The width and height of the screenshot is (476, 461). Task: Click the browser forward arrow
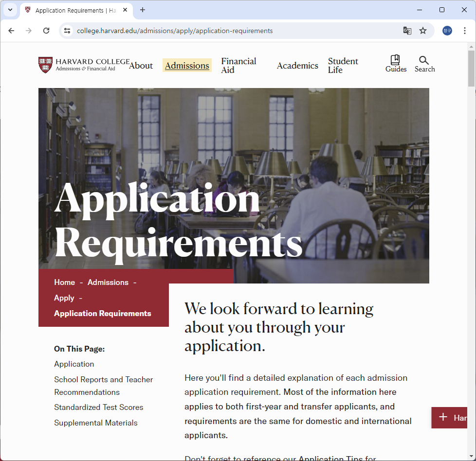[29, 31]
